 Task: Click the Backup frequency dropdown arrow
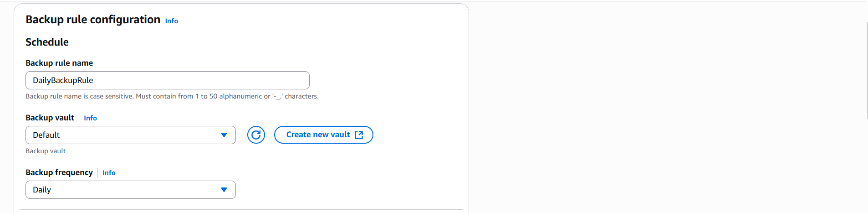click(x=224, y=190)
